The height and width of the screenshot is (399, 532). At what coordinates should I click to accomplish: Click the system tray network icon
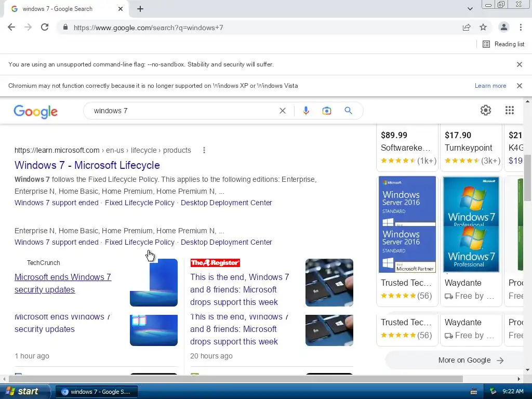tap(493, 392)
